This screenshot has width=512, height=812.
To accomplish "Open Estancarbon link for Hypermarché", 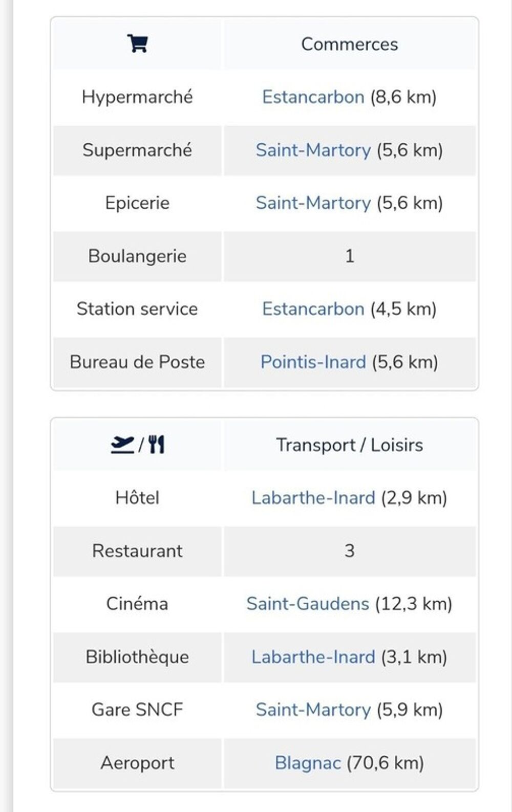I will coord(313,97).
